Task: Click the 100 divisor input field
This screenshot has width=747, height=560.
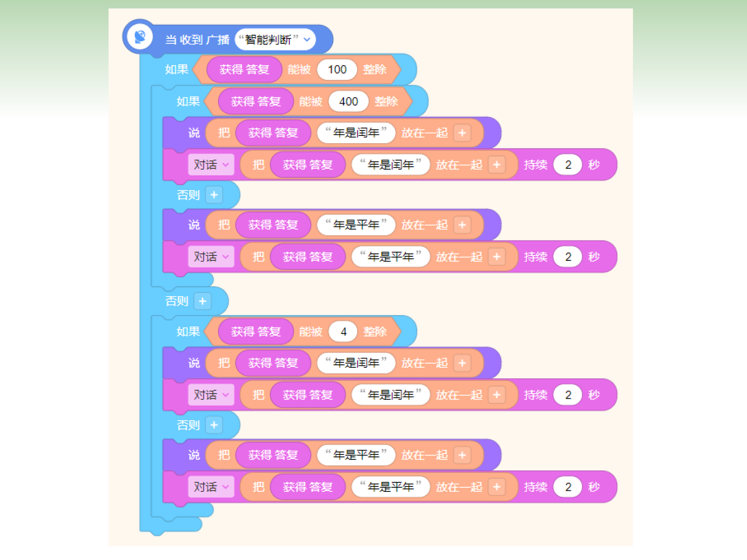Action: click(337, 70)
